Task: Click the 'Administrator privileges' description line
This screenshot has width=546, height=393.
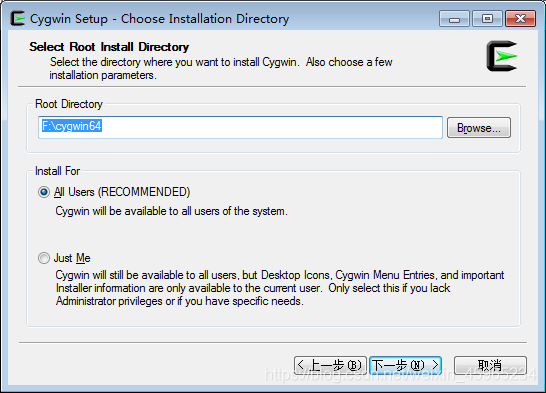Action: point(179,301)
